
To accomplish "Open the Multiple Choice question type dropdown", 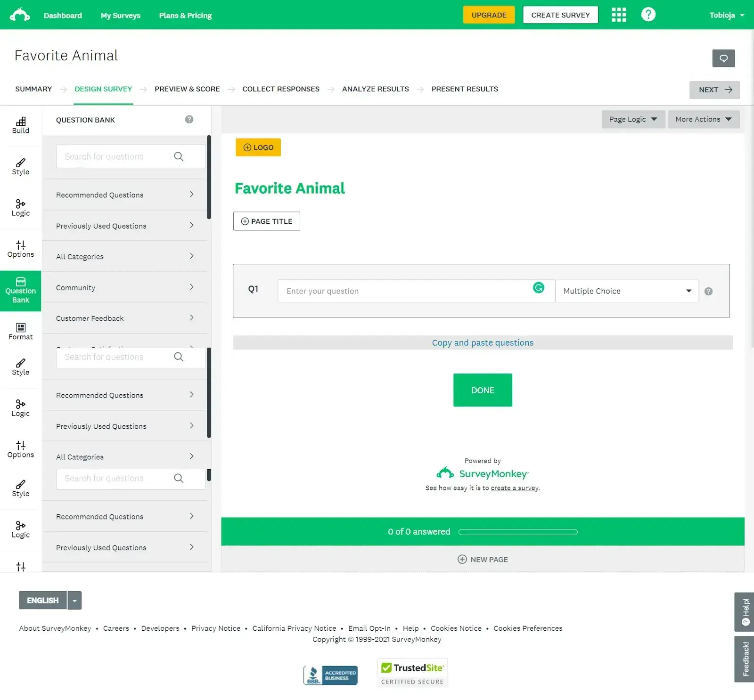I will pos(627,291).
